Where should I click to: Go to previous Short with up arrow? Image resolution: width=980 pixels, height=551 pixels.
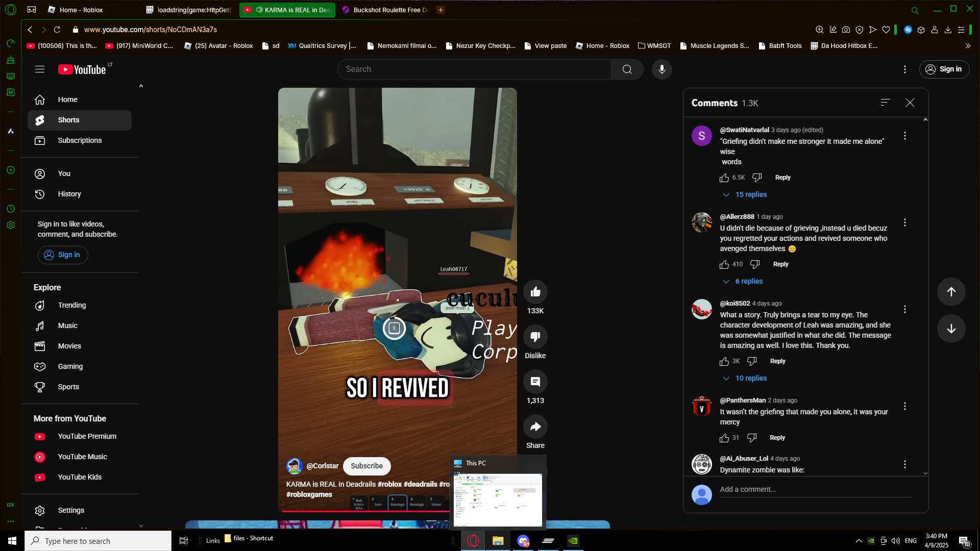[x=951, y=292]
